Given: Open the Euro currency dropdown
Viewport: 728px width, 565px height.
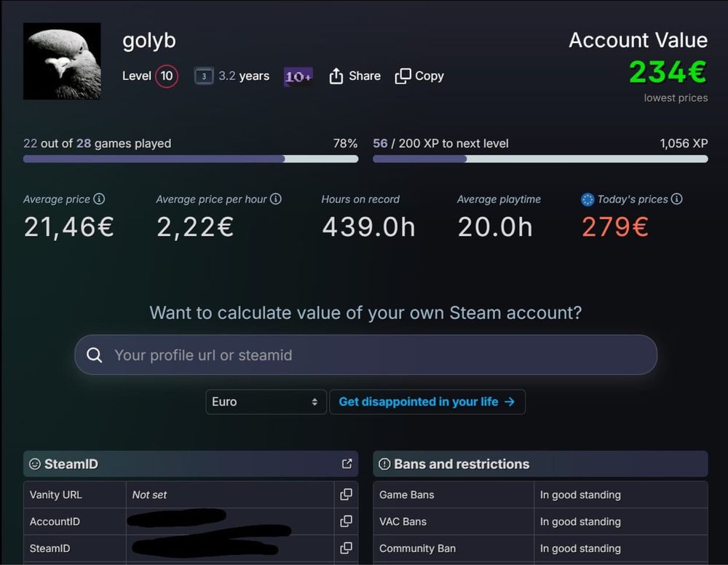Looking at the screenshot, I should (x=266, y=402).
